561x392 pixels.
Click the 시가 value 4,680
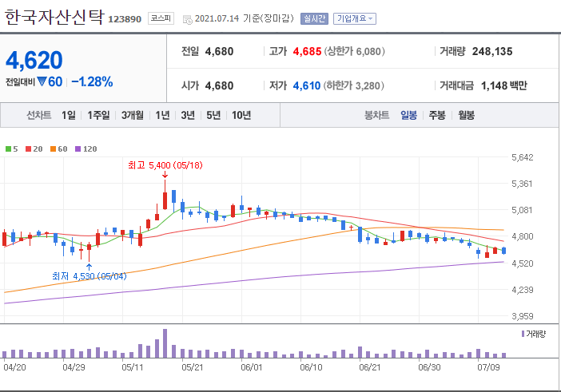219,85
